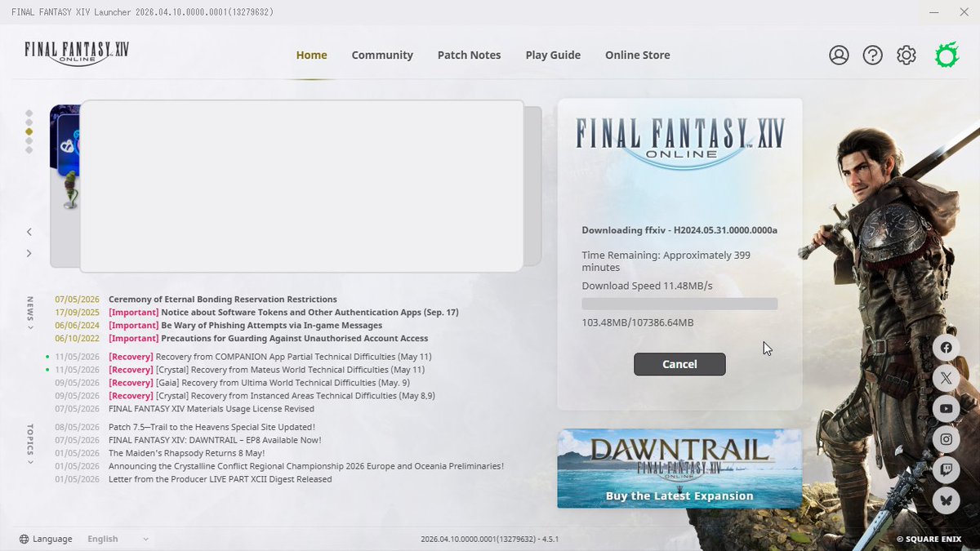Expand the TOPICS section label
Screen dimensions: 980x551
[30, 444]
